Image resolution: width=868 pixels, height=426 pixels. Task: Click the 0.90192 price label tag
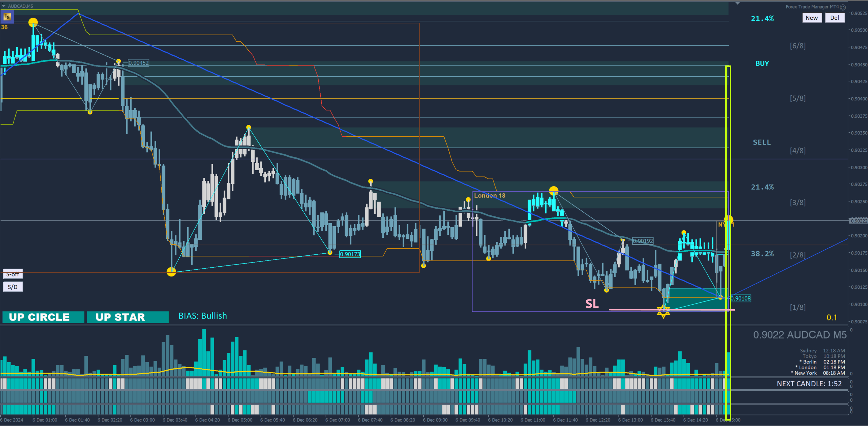point(643,241)
